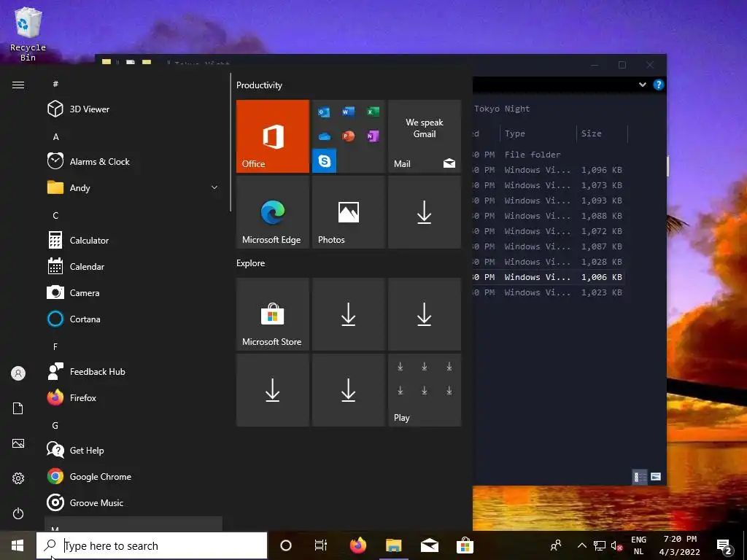Launch Google Chrome
This screenshot has width=747, height=560.
coord(133,477)
